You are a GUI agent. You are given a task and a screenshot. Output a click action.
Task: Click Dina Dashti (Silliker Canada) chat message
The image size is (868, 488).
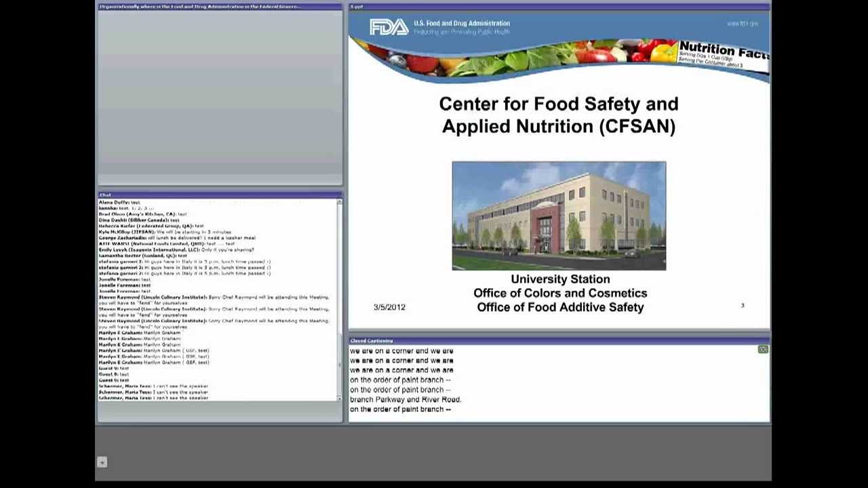click(139, 220)
